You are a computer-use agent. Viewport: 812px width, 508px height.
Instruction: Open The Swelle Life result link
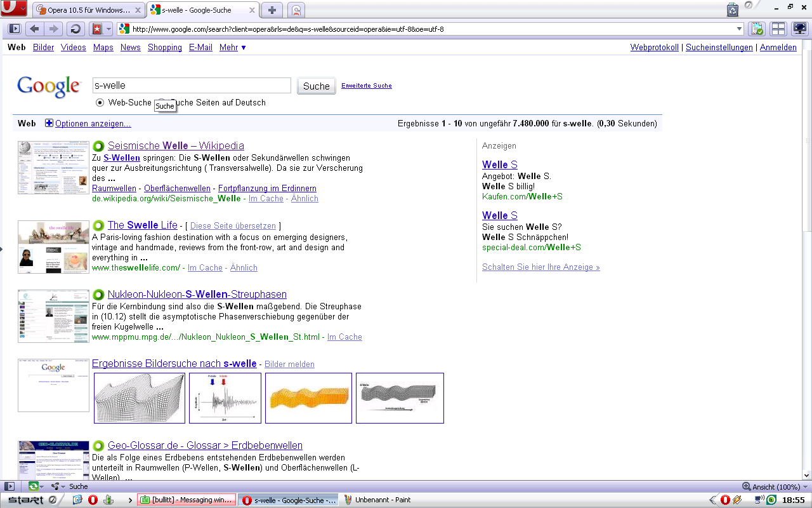(143, 225)
